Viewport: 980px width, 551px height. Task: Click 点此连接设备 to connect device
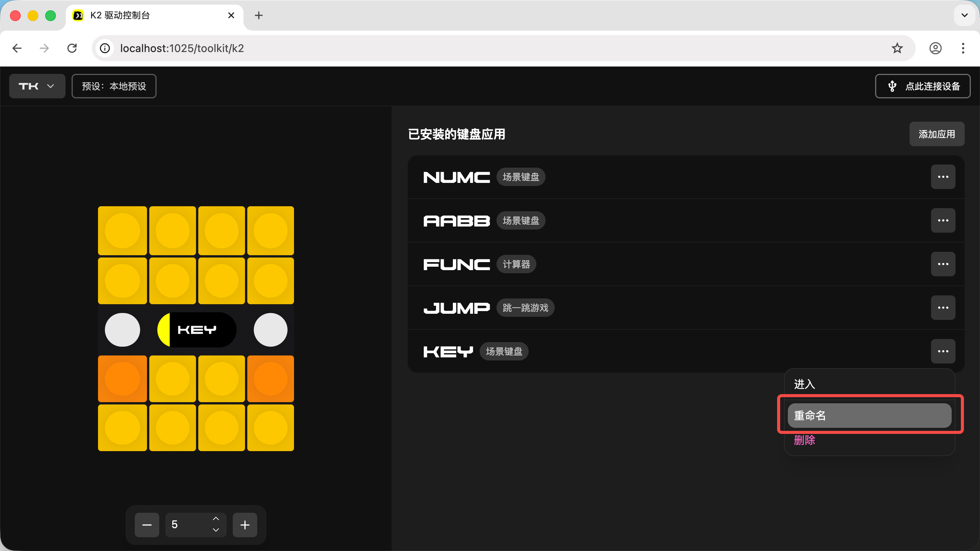(923, 86)
